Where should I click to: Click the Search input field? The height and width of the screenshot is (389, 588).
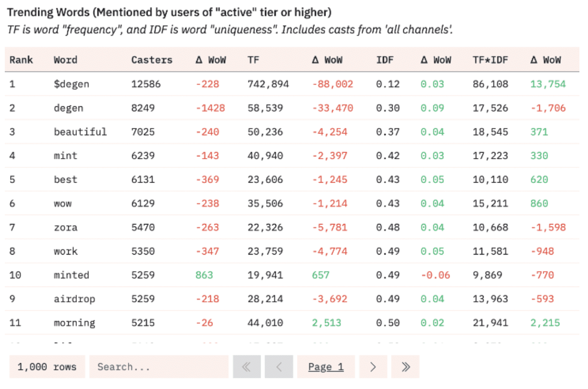tap(158, 367)
